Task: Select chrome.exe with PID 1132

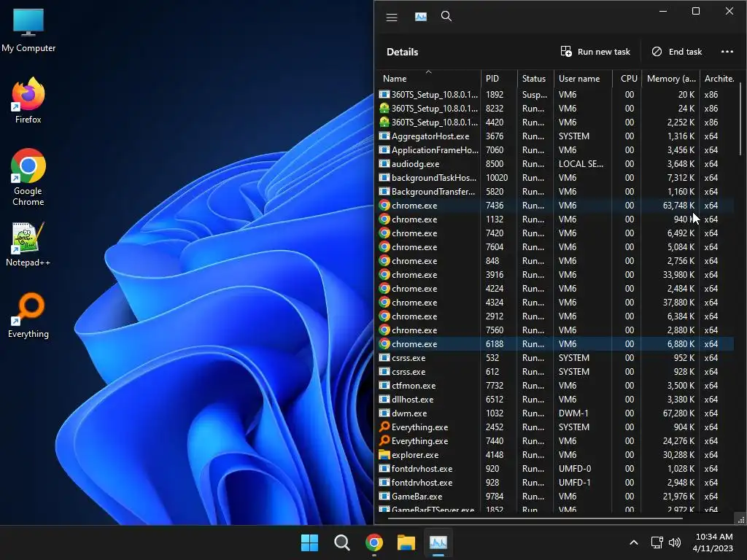Action: tap(555, 219)
